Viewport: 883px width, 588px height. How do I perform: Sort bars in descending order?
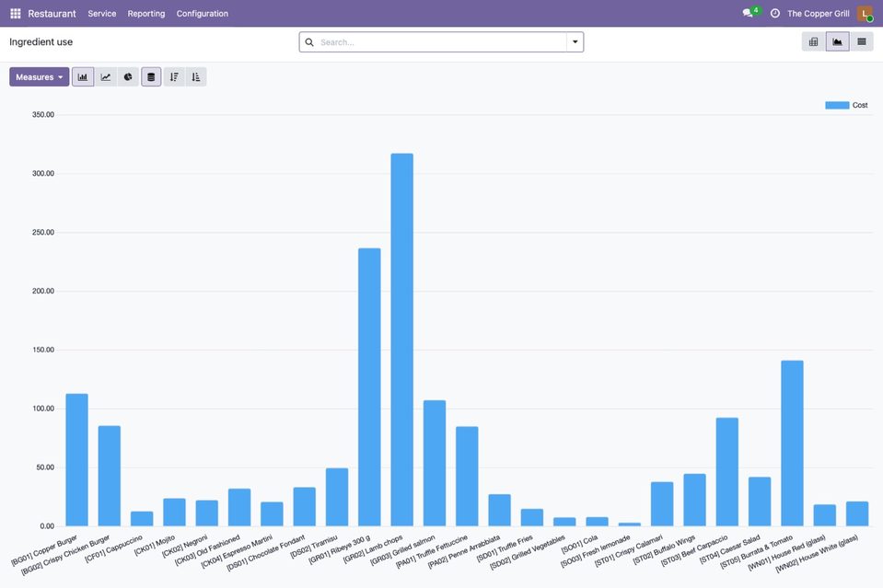(174, 77)
